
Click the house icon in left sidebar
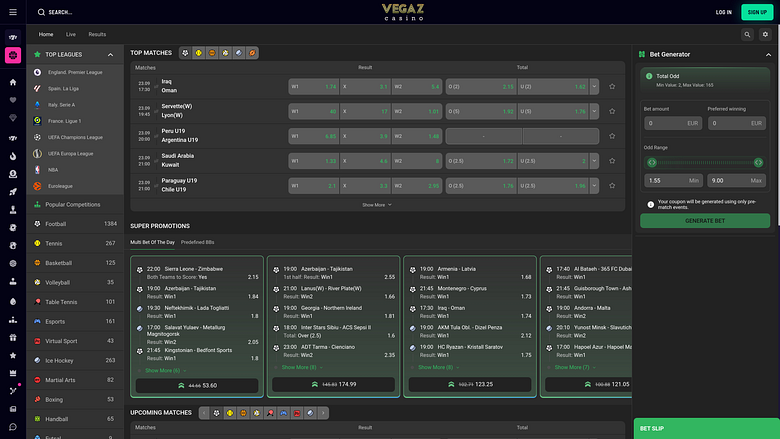click(13, 82)
